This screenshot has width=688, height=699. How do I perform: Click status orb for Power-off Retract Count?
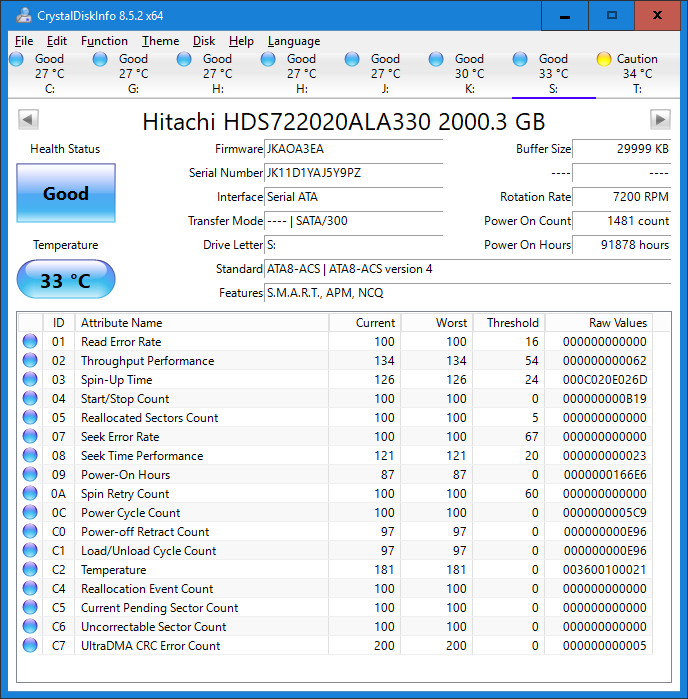coord(30,531)
